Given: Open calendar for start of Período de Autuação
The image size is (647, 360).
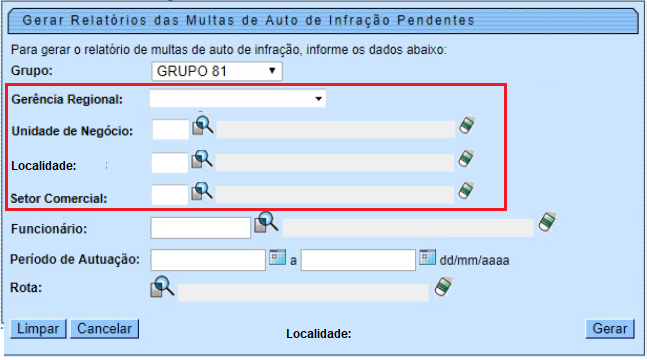Looking at the screenshot, I should point(277,257).
